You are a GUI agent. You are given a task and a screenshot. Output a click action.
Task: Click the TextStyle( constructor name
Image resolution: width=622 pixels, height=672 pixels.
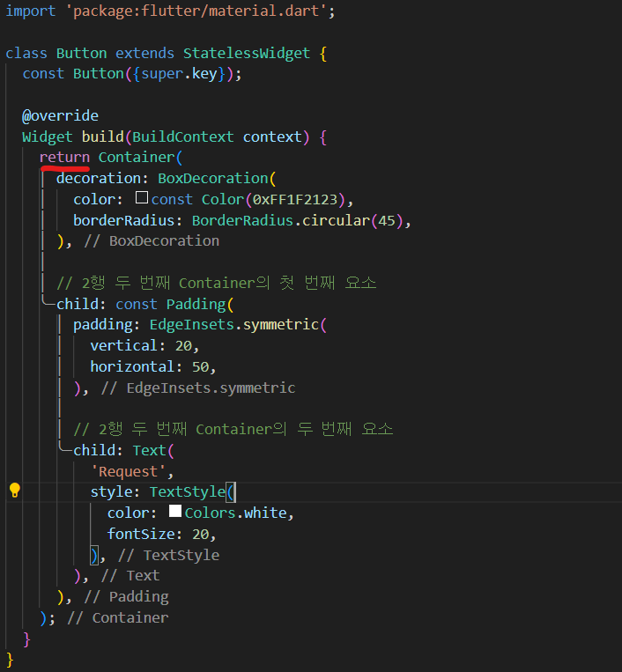(191, 492)
